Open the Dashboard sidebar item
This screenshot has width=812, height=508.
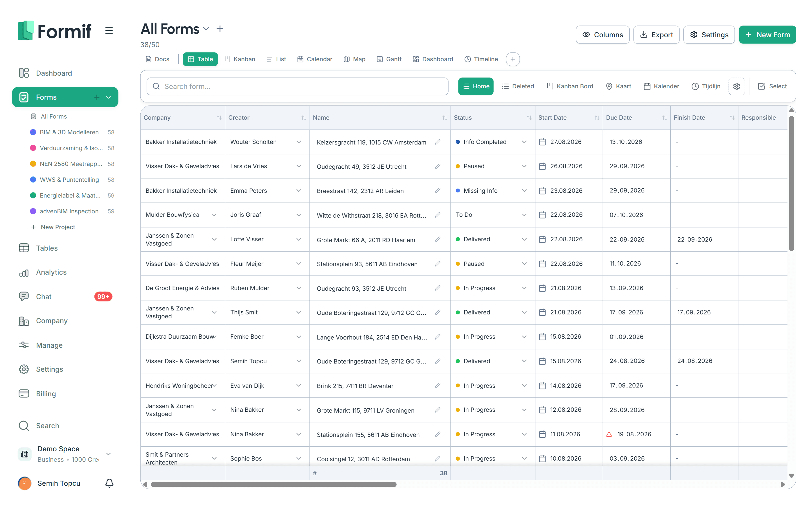point(65,73)
